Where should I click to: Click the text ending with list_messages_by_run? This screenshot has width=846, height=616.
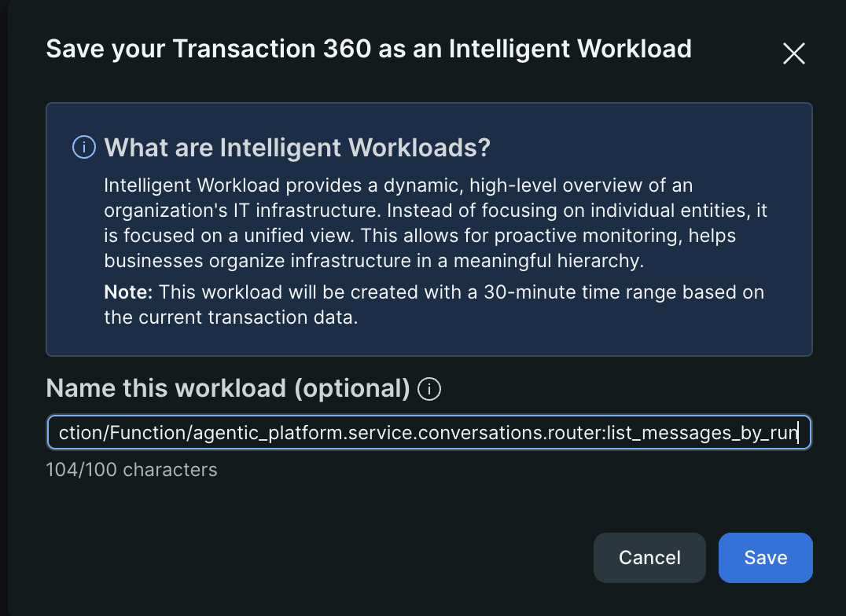(429, 432)
